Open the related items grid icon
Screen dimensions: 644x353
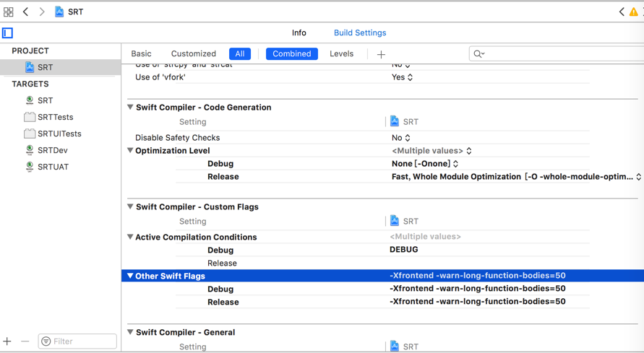click(9, 12)
